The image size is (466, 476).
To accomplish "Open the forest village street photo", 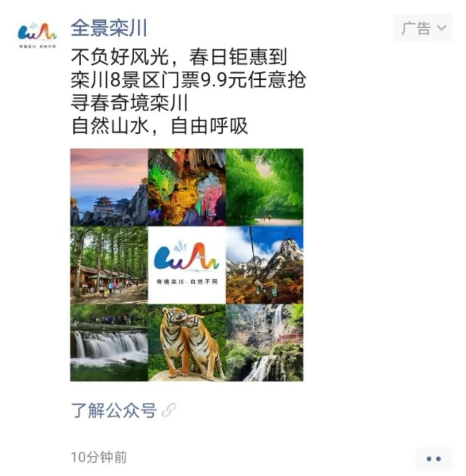I will pyautogui.click(x=109, y=265).
